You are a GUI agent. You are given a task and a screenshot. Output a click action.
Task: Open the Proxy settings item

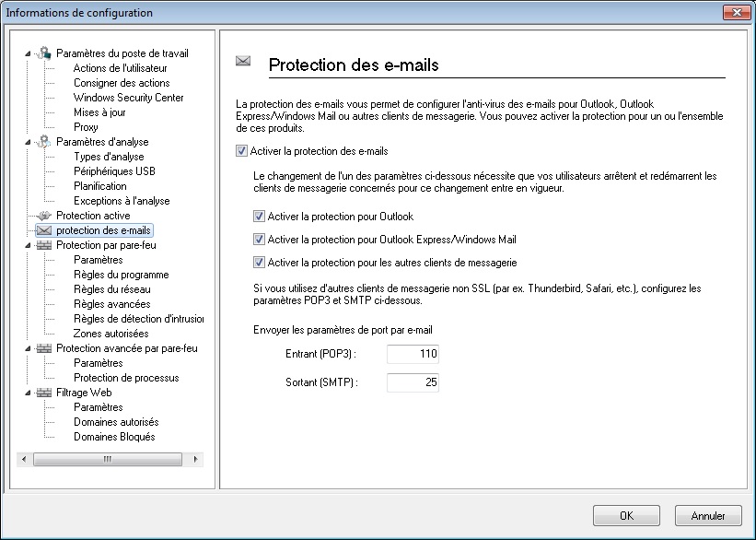(86, 127)
